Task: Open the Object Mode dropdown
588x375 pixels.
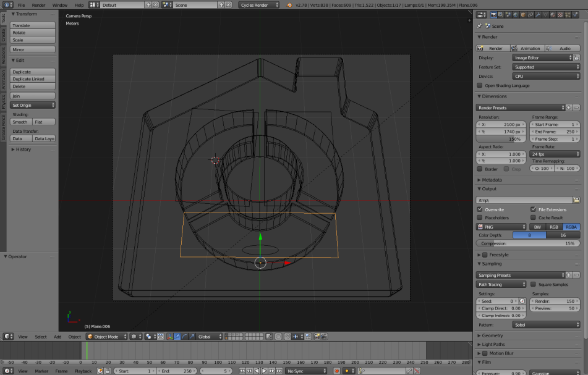Action: (x=106, y=337)
